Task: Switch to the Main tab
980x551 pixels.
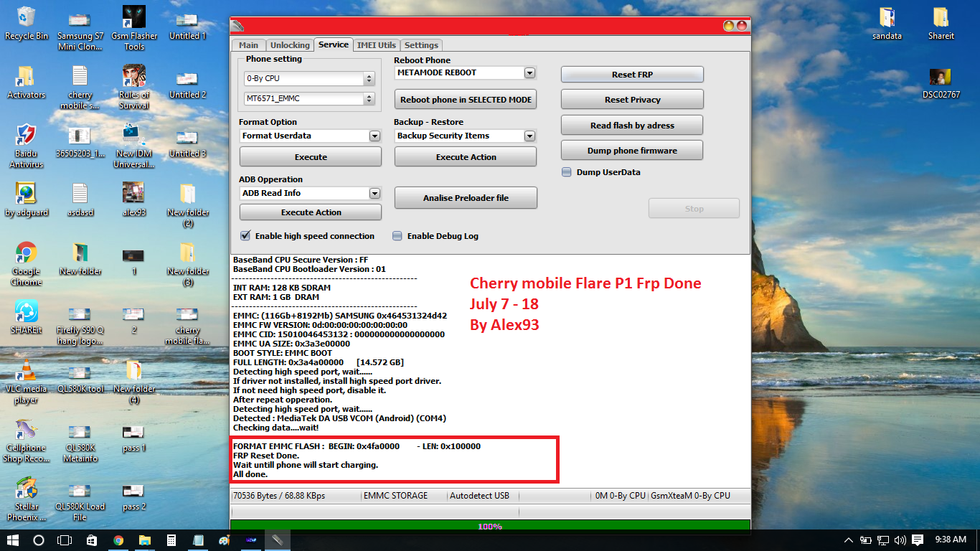Action: click(x=248, y=45)
